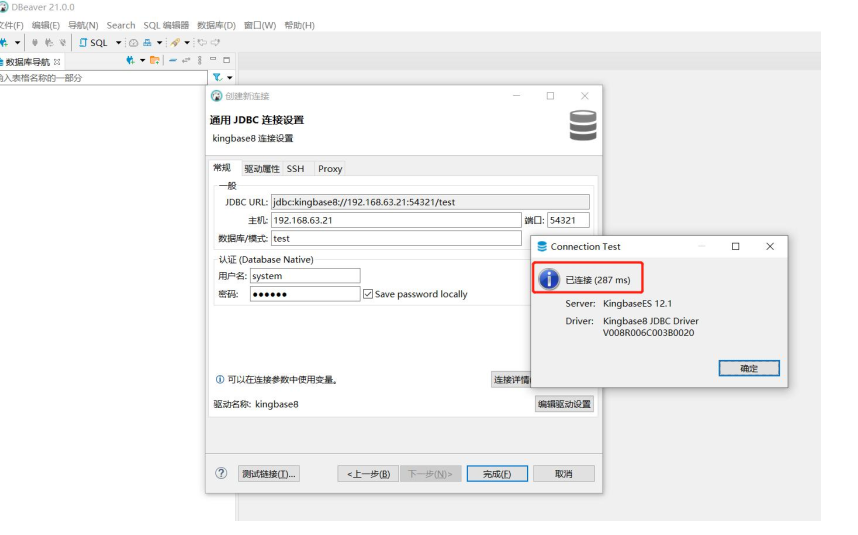858x535 pixels.
Task: Click the <上一步(B) button
Action: point(368,474)
